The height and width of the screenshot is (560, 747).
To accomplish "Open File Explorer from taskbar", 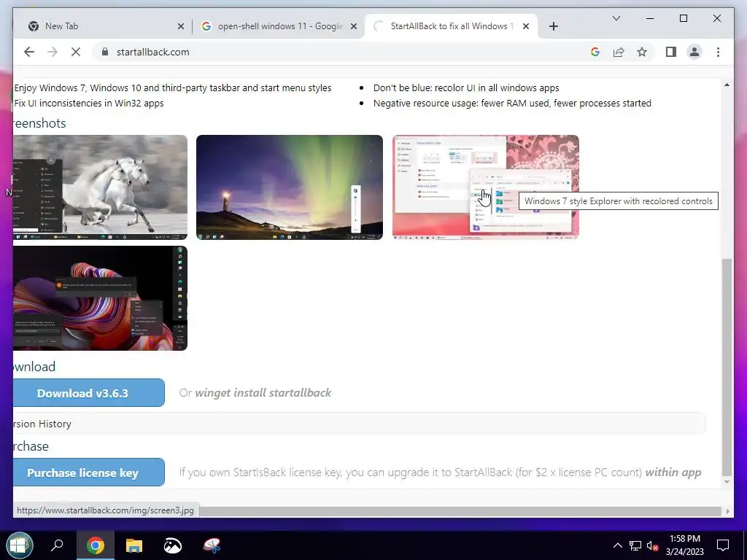I will click(x=134, y=545).
